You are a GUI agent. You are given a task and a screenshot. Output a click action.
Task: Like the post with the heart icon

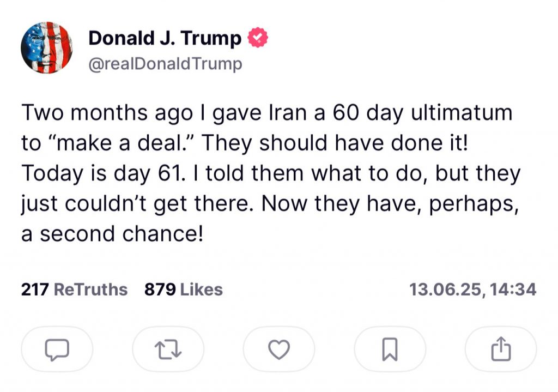pos(280,349)
